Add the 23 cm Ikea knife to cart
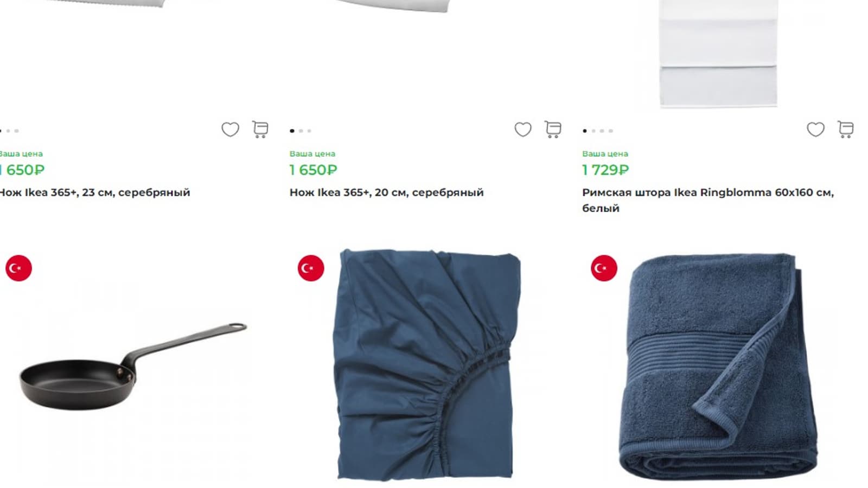This screenshot has width=868, height=488. tap(260, 129)
